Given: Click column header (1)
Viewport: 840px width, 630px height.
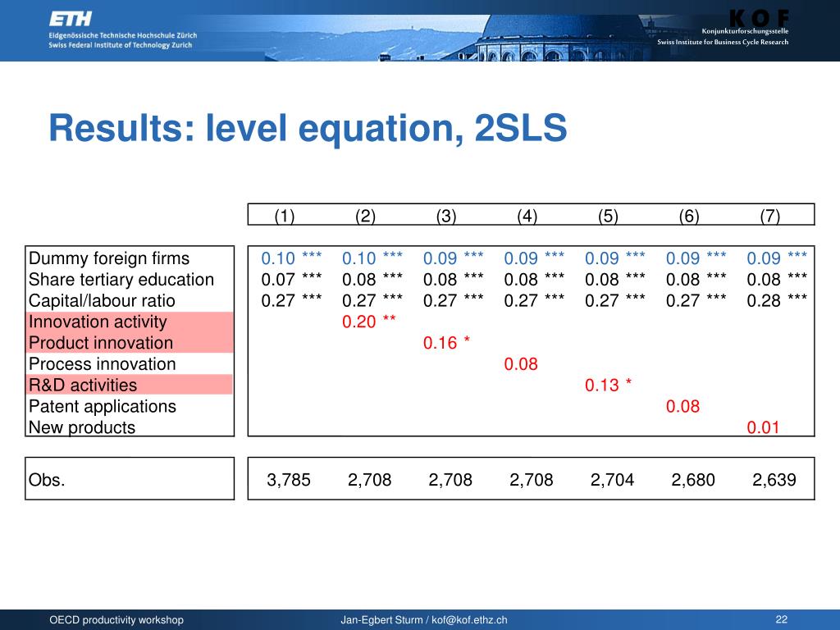Looking at the screenshot, I should tap(285, 216).
